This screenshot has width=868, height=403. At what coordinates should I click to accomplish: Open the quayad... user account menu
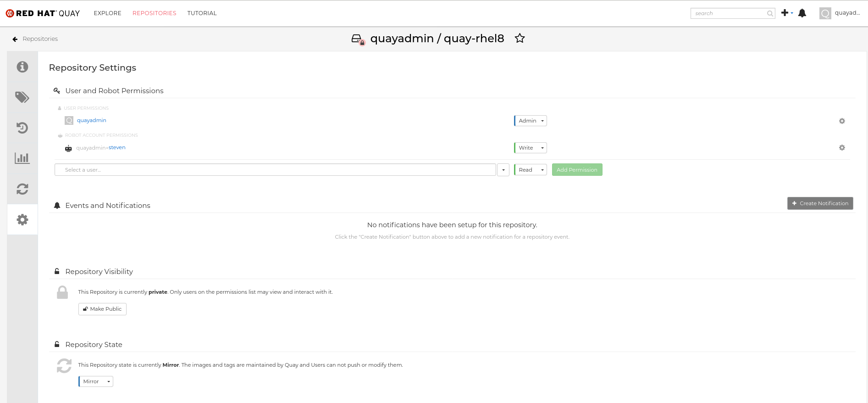point(847,13)
